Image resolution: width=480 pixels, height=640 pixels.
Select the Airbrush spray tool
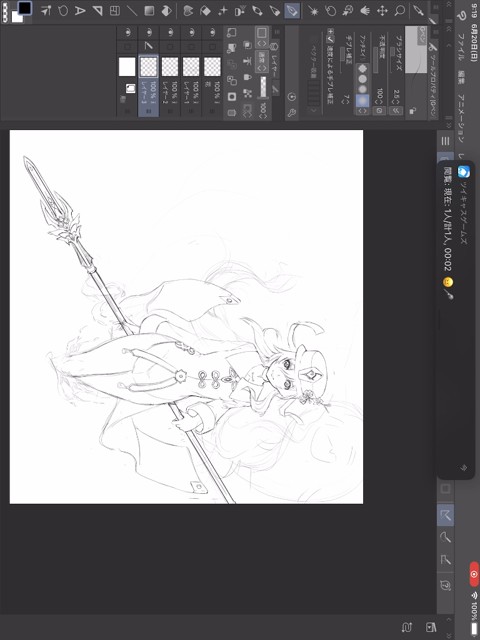(x=240, y=11)
